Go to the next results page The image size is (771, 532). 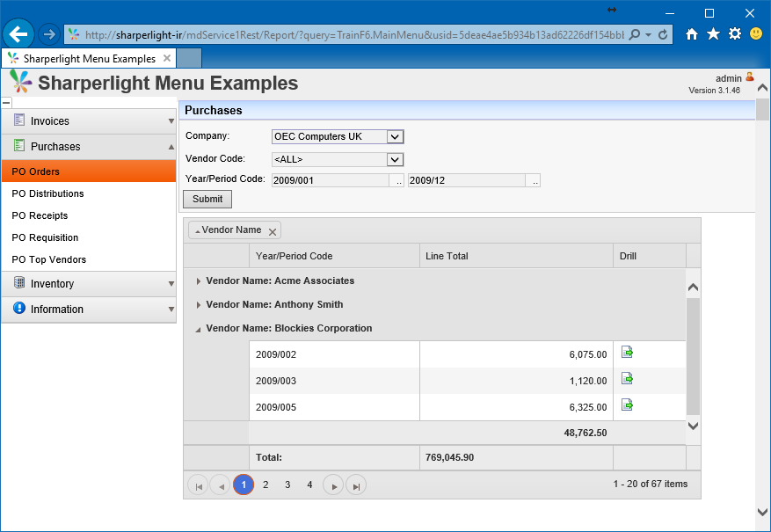click(333, 485)
